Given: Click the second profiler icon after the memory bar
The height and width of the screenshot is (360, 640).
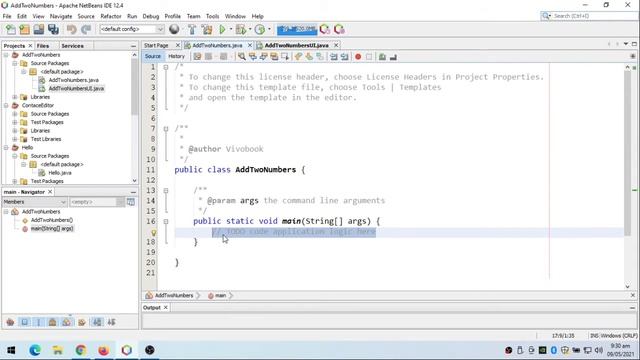Looking at the screenshot, I should click(339, 29).
